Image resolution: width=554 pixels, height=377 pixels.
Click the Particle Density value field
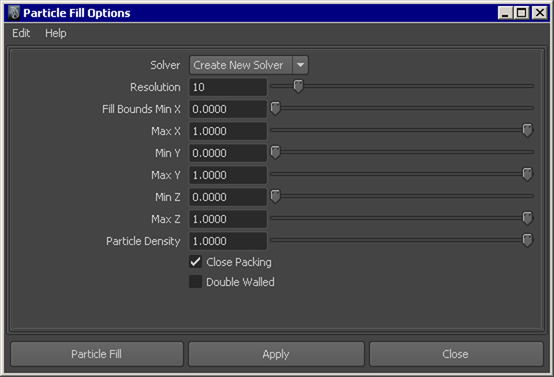click(x=228, y=241)
